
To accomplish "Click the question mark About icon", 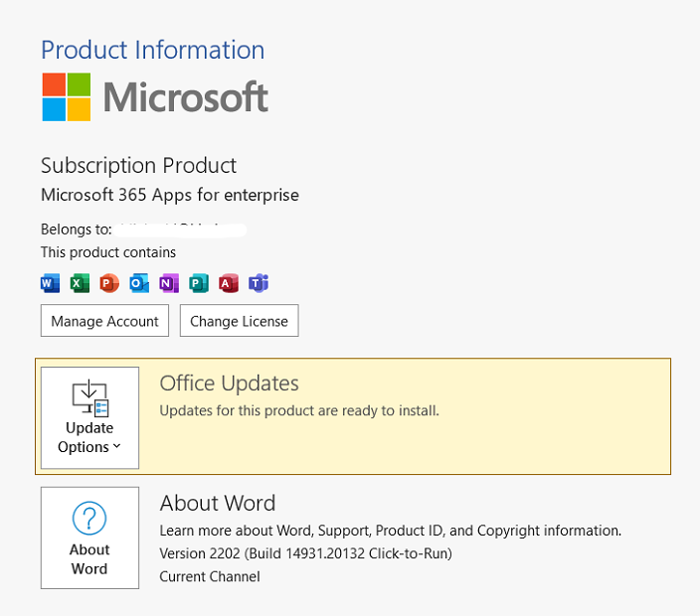I will [x=89, y=519].
